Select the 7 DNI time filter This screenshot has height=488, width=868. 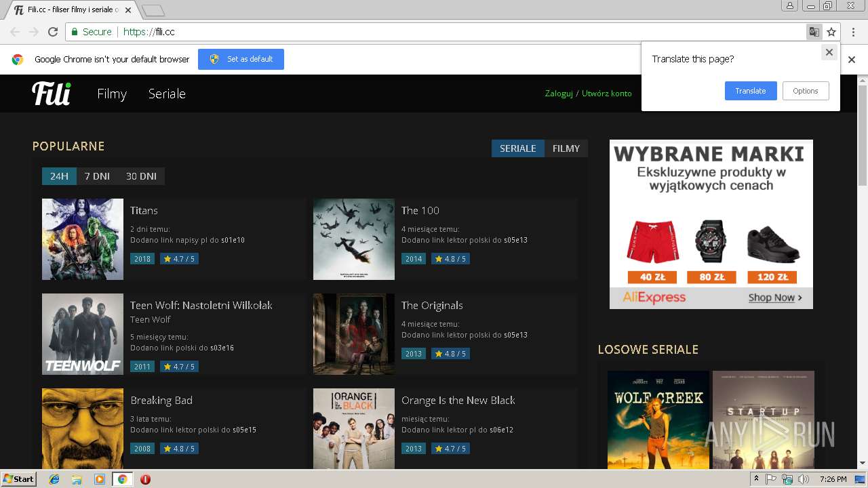97,176
